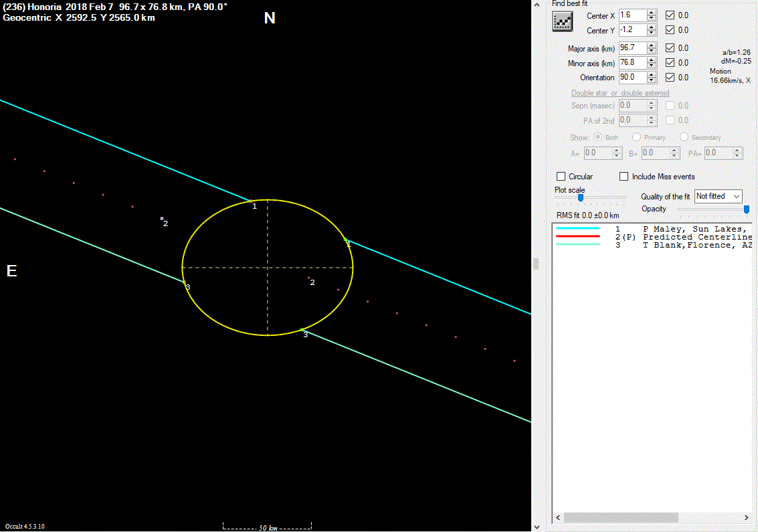Click the Opacity slider handle
The width and height of the screenshot is (758, 532).
tap(747, 209)
